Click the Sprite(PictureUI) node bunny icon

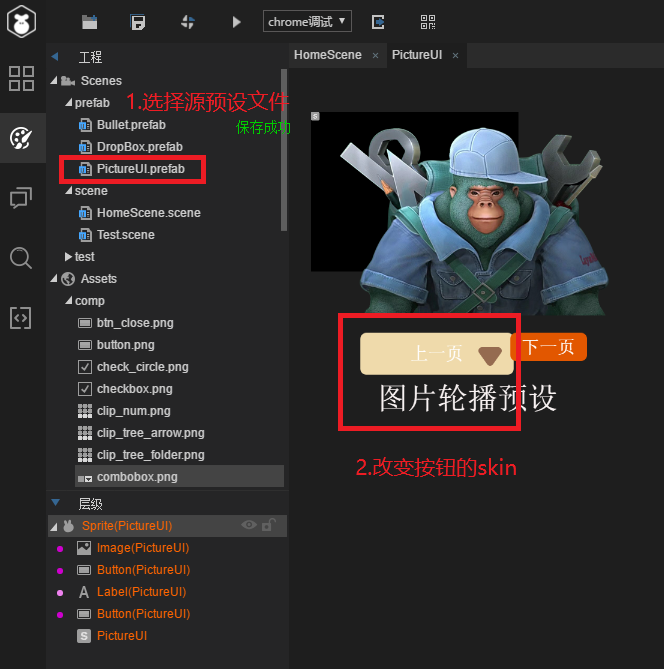pos(69,526)
